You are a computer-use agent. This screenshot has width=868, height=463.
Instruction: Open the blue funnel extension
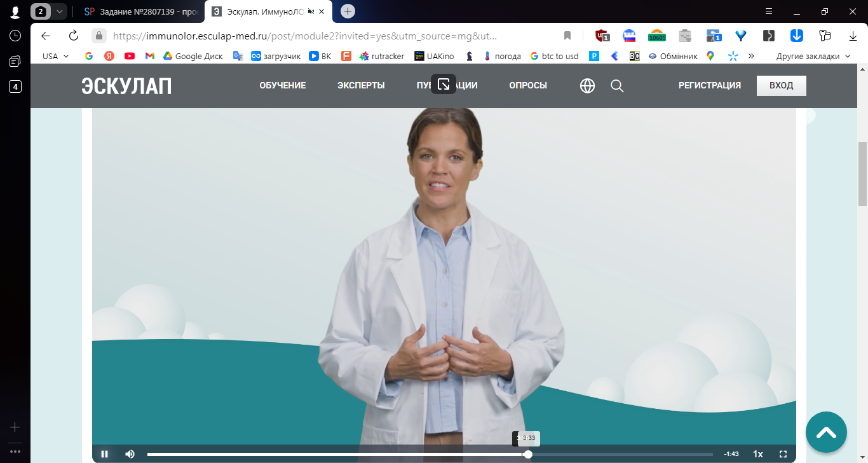741,36
